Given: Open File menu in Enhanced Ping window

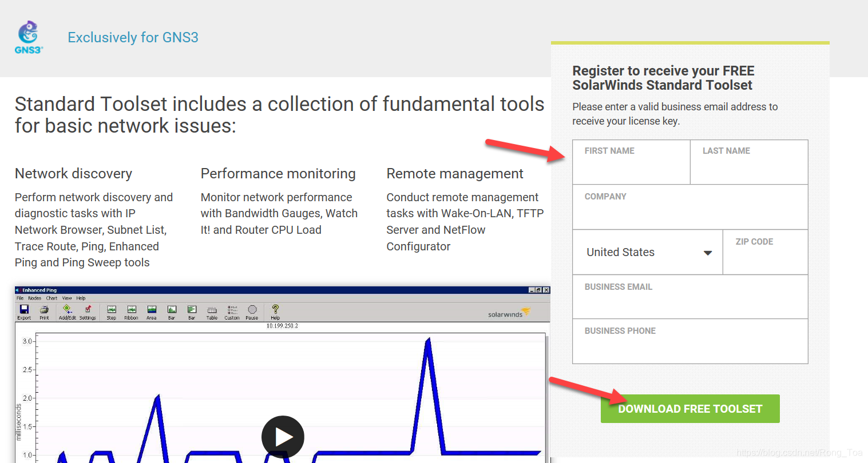Looking at the screenshot, I should (x=20, y=298).
